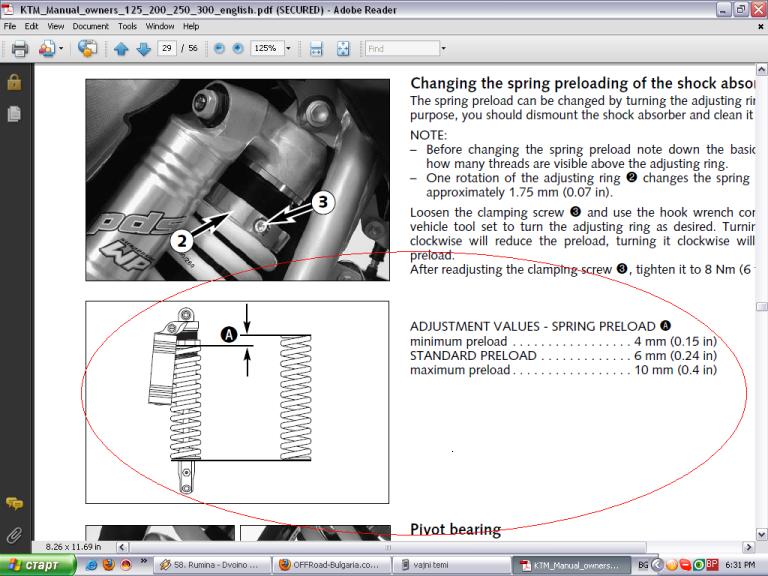The image size is (768, 576).
Task: Click the Windows start button
Action: pos(37,565)
